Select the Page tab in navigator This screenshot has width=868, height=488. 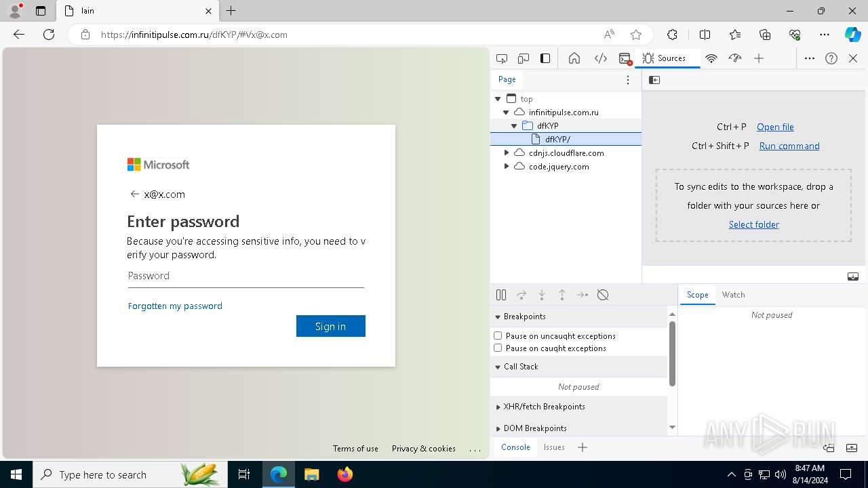(507, 79)
